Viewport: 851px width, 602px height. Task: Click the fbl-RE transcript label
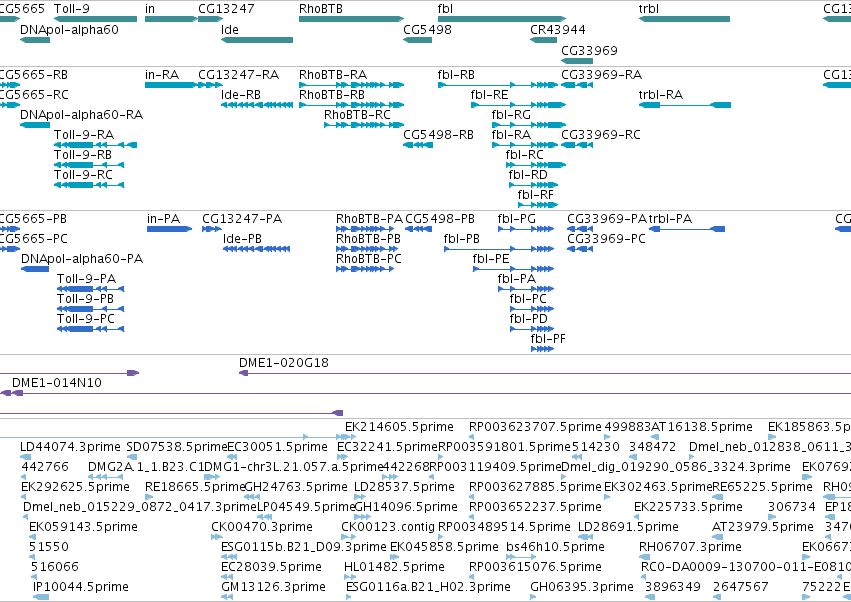(489, 95)
